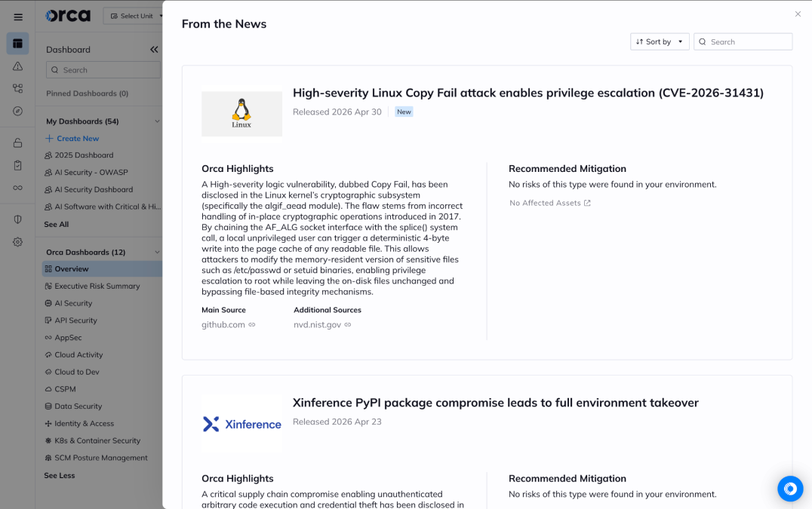The width and height of the screenshot is (812, 509).
Task: Collapse the Orca Dashboards section
Action: pyautogui.click(x=157, y=251)
